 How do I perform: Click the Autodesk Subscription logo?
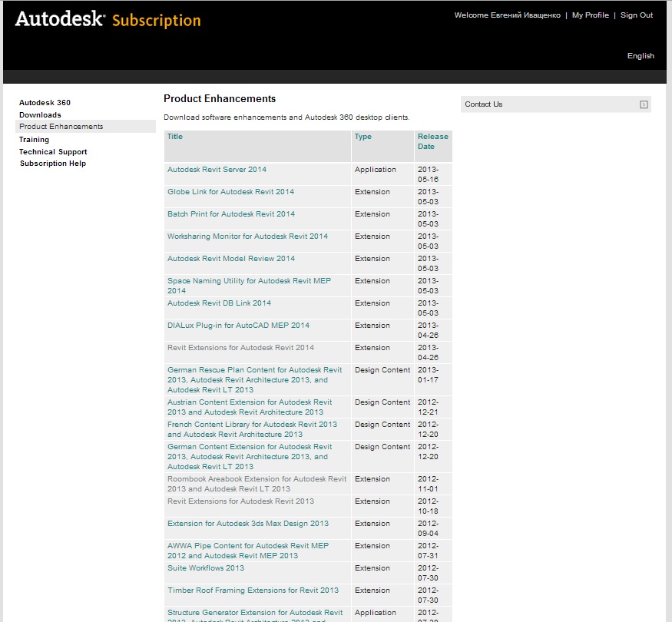coord(108,20)
